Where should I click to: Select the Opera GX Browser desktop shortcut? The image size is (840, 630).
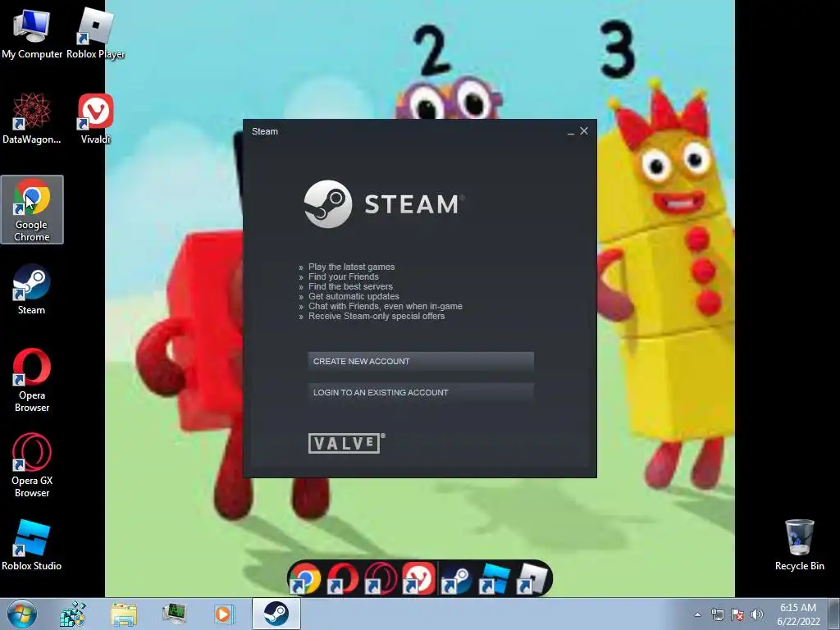click(x=32, y=466)
